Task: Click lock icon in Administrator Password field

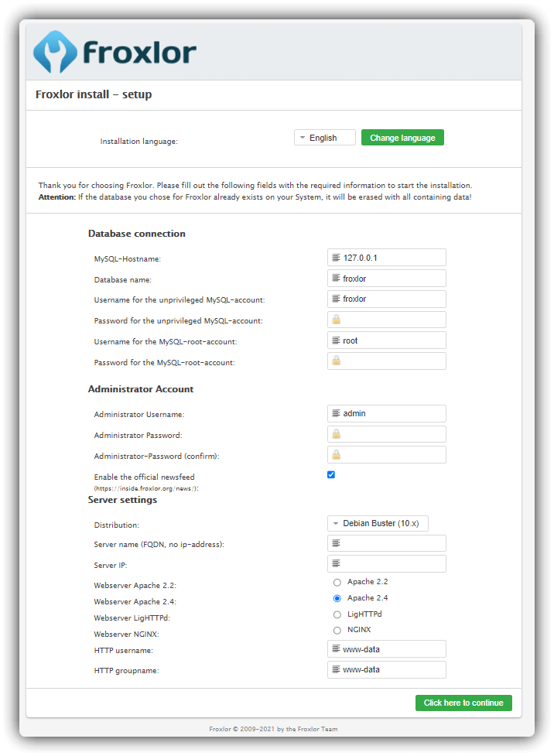Action: point(336,434)
